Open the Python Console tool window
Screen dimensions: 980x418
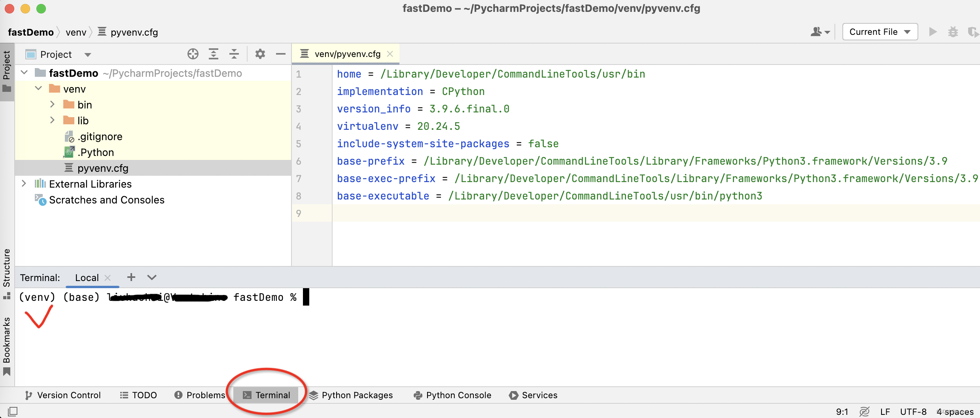(x=452, y=395)
